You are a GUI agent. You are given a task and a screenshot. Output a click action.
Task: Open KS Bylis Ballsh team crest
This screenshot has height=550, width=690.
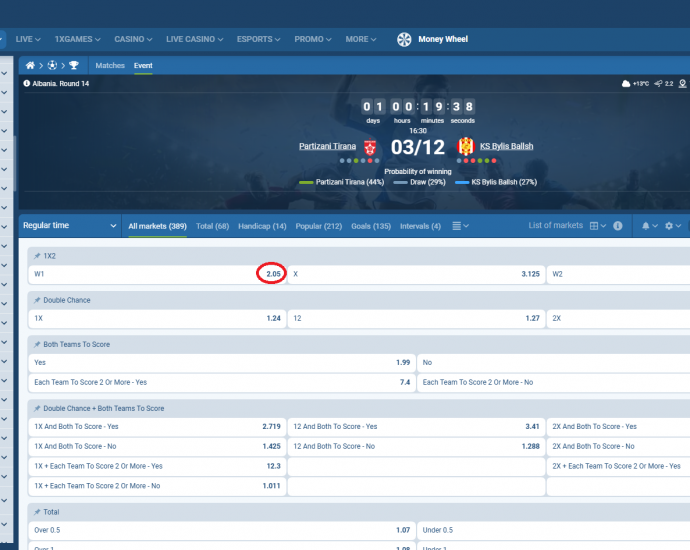466,147
